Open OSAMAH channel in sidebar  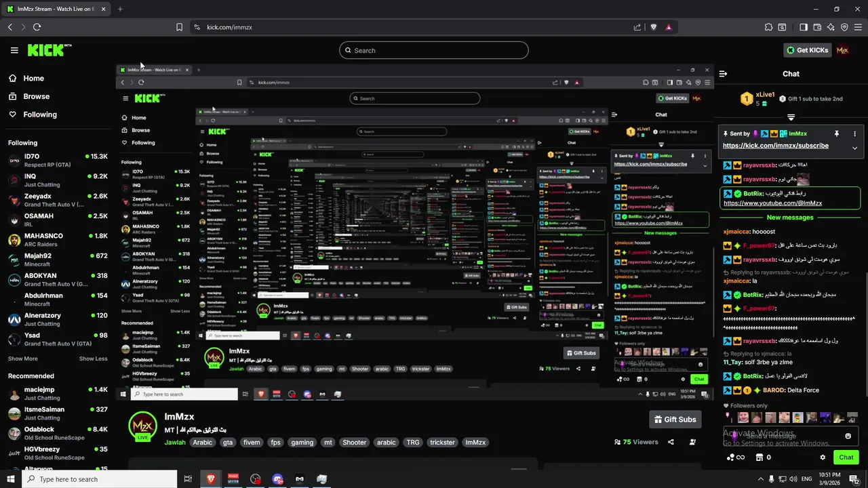coord(58,220)
